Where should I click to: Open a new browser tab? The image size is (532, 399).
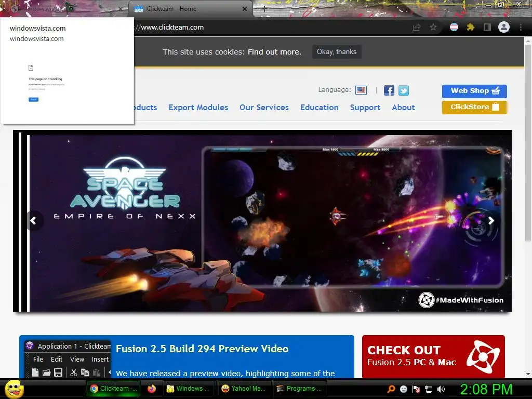point(264,9)
